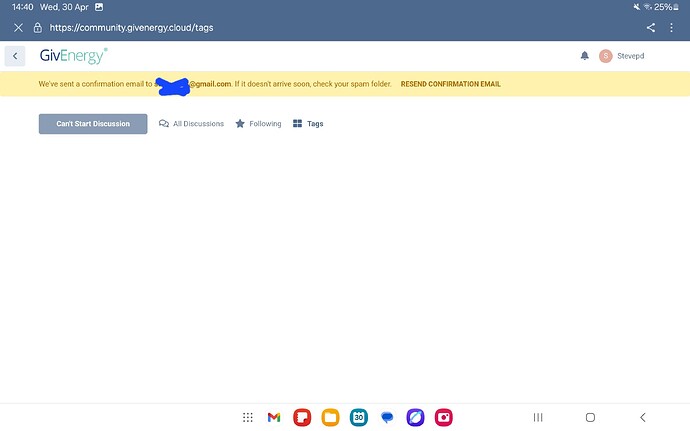
Task: Open the Camera app in dock
Action: (x=443, y=417)
